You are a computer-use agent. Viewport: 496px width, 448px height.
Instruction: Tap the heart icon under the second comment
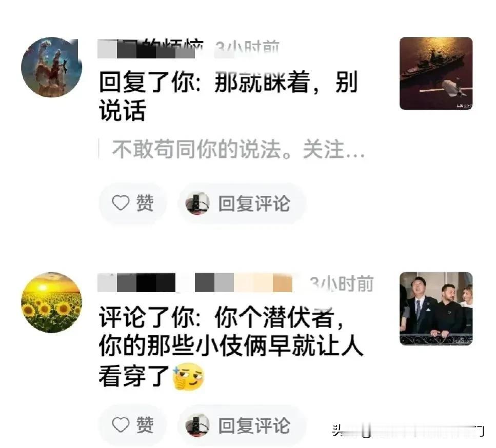(121, 424)
